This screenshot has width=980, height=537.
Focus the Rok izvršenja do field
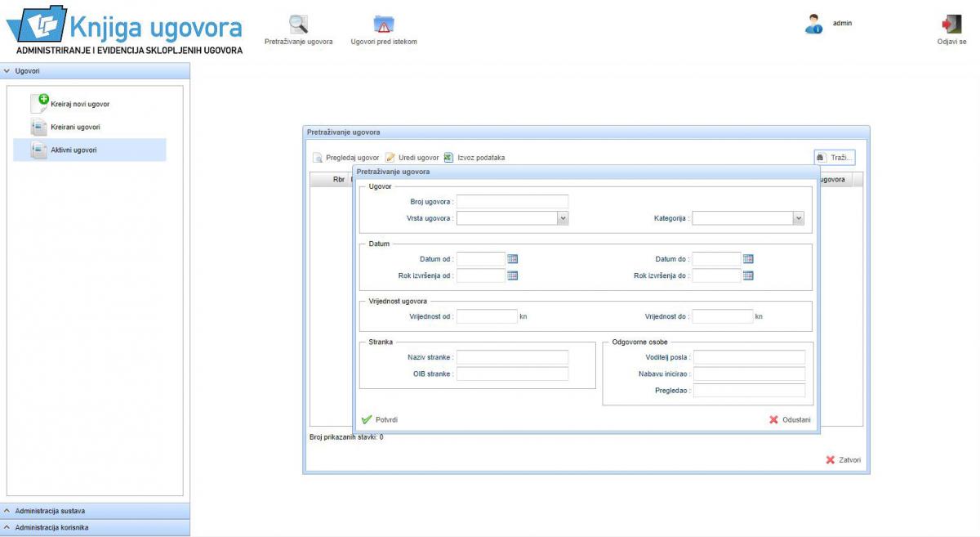click(x=717, y=275)
